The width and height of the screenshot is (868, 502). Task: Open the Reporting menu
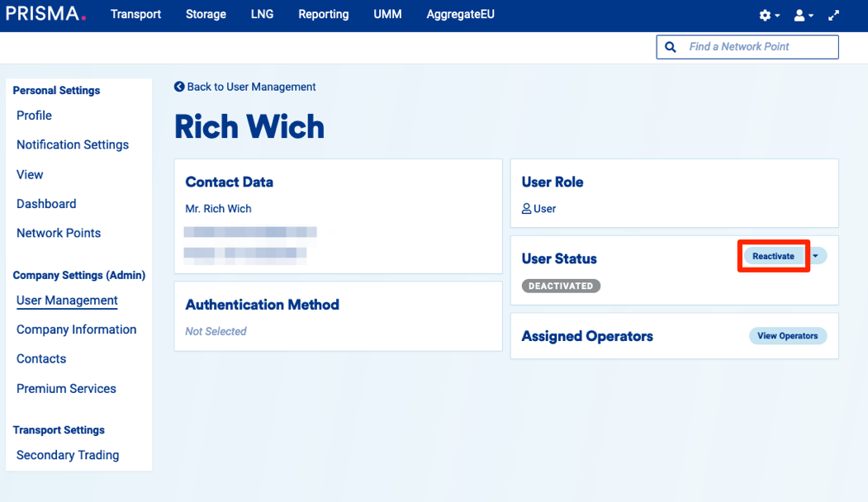click(x=323, y=14)
